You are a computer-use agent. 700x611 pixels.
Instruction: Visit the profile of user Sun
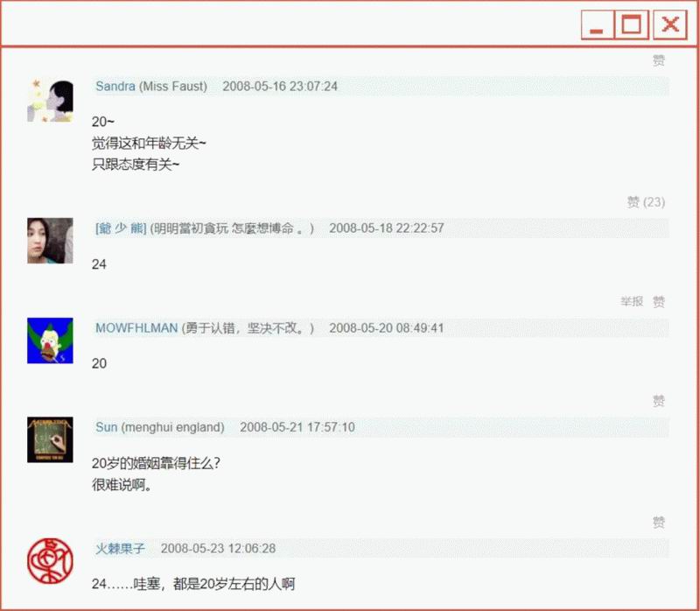pyautogui.click(x=106, y=427)
